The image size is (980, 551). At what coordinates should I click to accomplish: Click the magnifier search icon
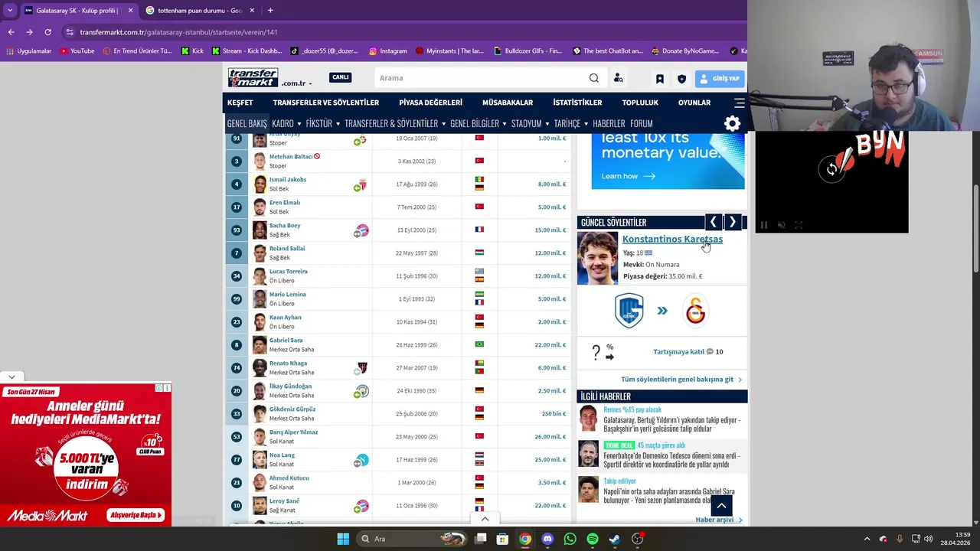(x=594, y=78)
